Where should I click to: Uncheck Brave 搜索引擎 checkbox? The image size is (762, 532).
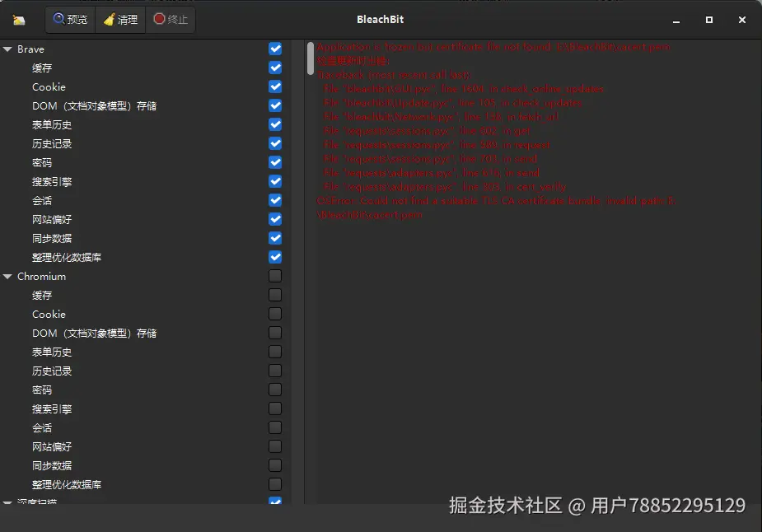tap(275, 181)
